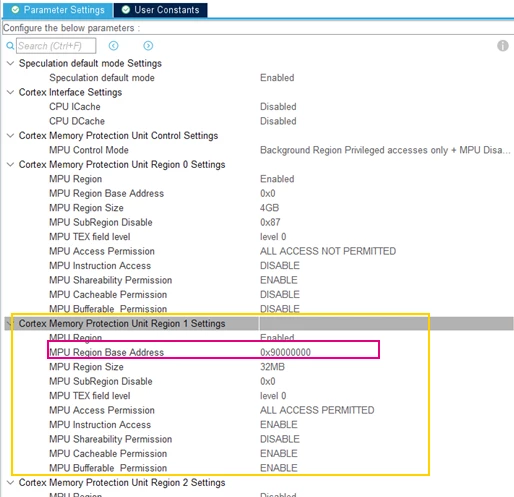Open the info icon at top right

503,46
